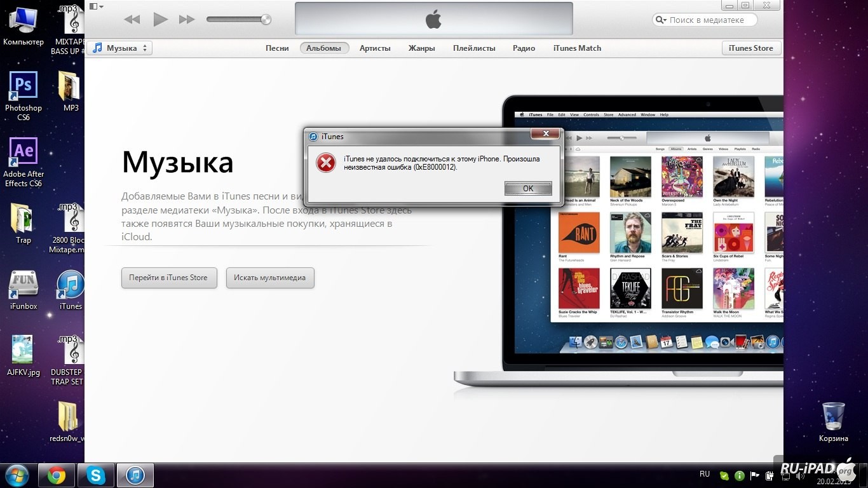Click the green Skype status tray icon
The image size is (868, 488).
[724, 475]
